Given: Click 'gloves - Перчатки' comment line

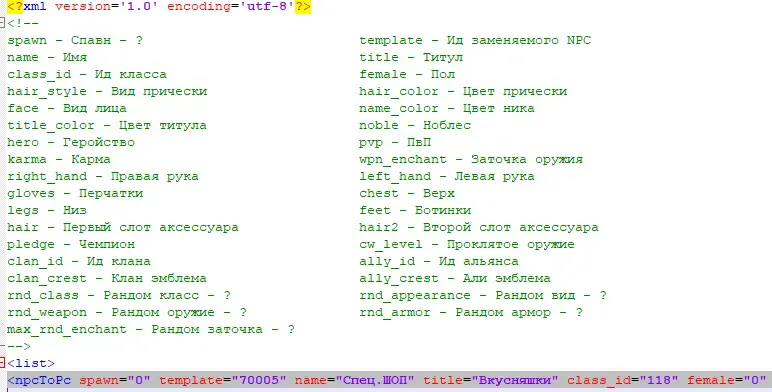Looking at the screenshot, I should pos(75,194).
